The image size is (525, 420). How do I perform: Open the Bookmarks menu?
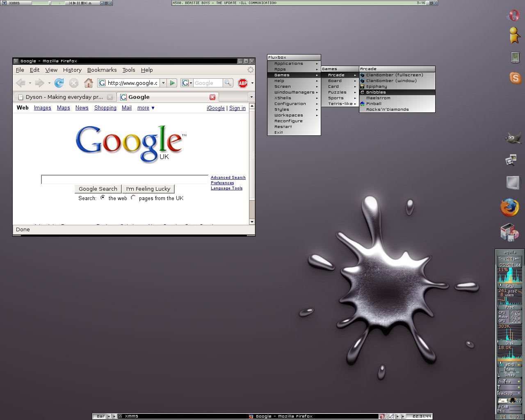[102, 70]
